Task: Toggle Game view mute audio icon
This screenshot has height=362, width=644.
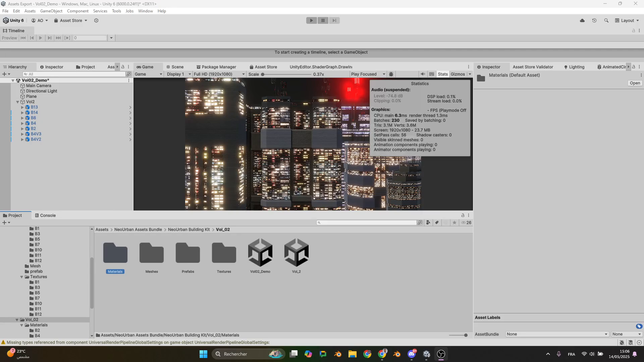Action: point(423,74)
